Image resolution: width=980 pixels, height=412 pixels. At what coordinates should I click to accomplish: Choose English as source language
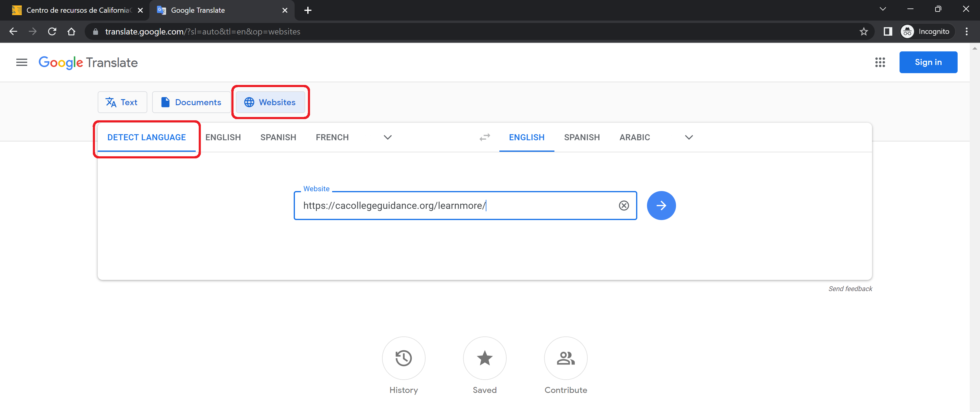pyautogui.click(x=223, y=137)
